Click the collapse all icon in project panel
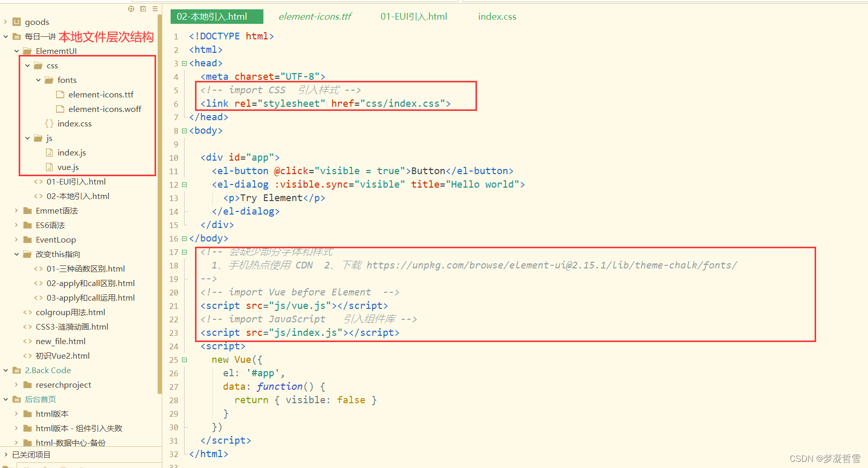The width and height of the screenshot is (868, 468). [143, 9]
